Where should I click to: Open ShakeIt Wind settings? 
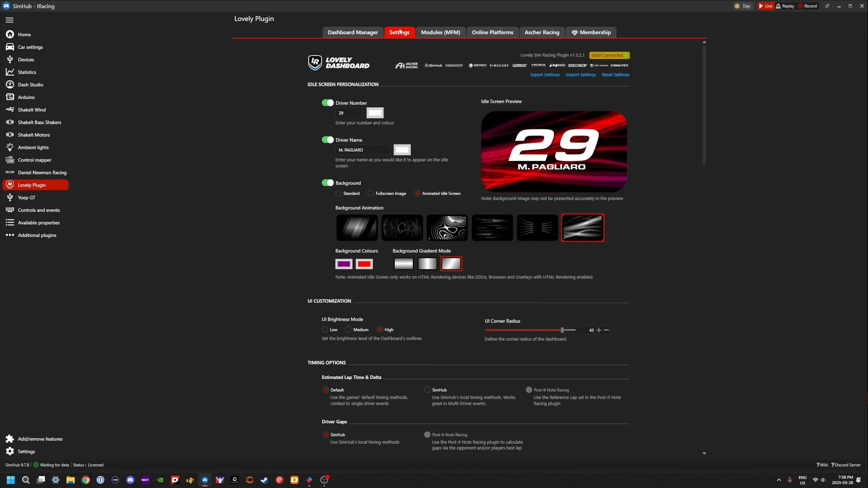(x=32, y=110)
